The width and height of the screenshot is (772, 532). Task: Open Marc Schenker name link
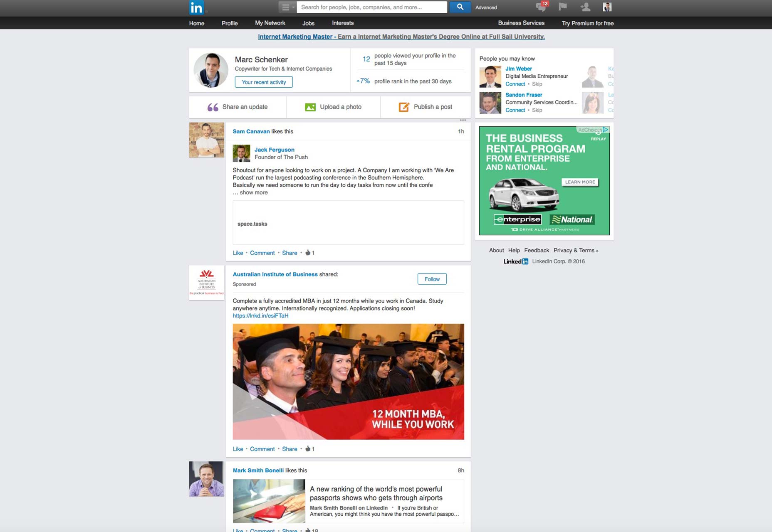tap(261, 59)
